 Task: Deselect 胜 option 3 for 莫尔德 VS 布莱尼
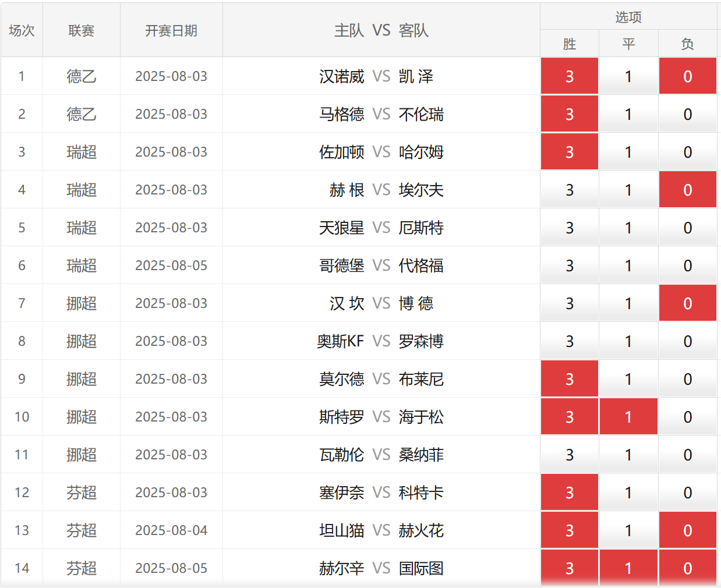pyautogui.click(x=570, y=379)
